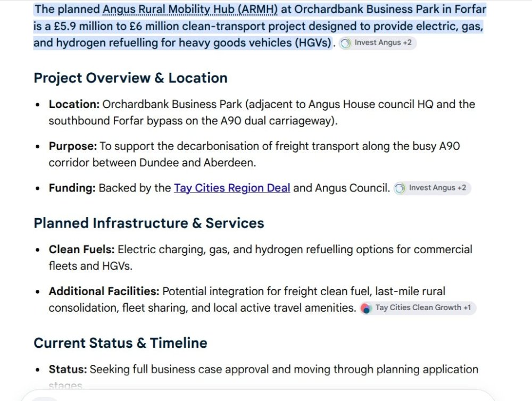Click the bold Clean Fuels: label
The height and width of the screenshot is (401, 532).
tap(81, 249)
